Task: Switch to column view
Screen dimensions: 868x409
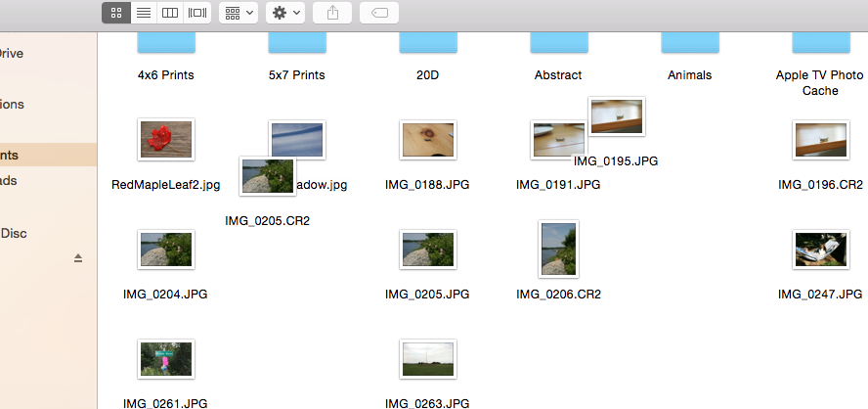Action: point(170,13)
